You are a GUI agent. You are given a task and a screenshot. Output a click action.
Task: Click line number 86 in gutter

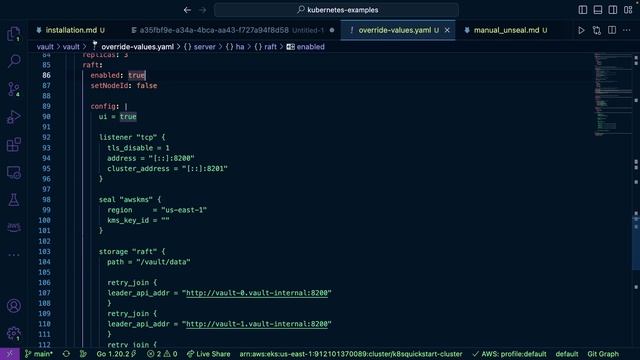46,76
